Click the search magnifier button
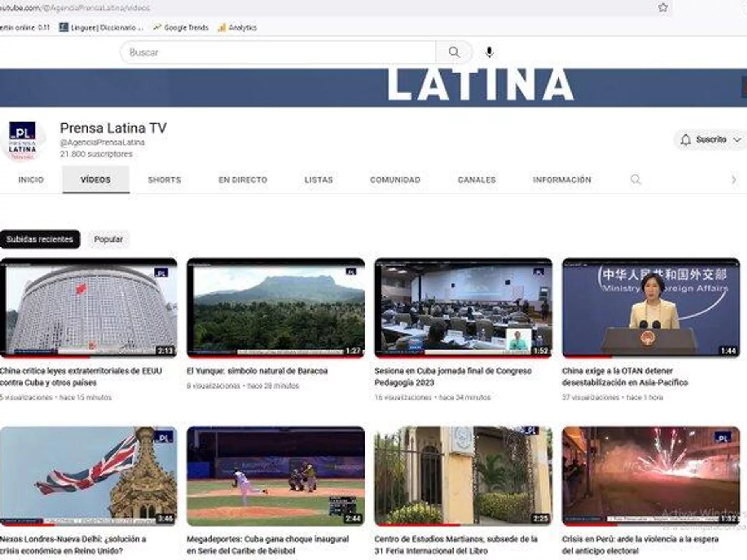Viewport: 747px width, 560px height. click(x=454, y=52)
